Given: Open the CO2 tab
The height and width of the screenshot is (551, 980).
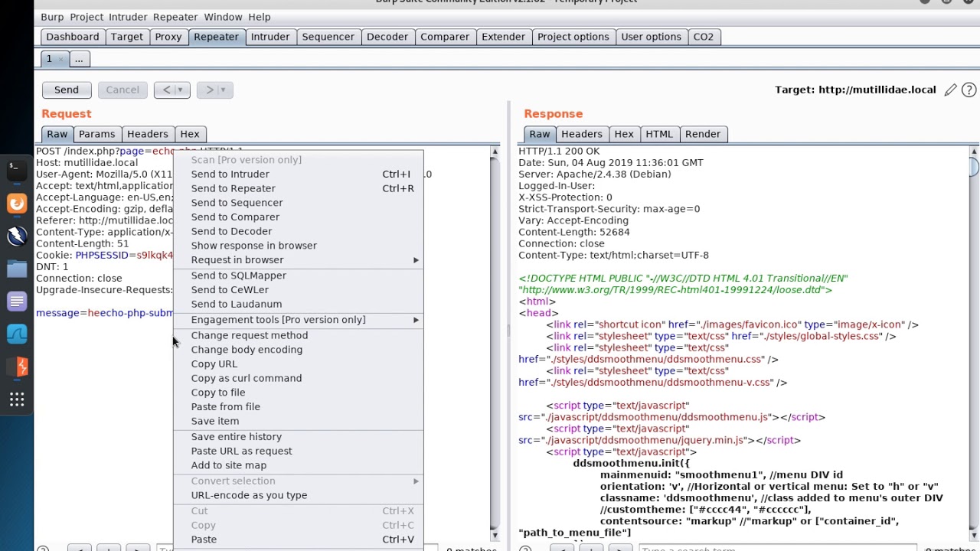Looking at the screenshot, I should pos(703,37).
